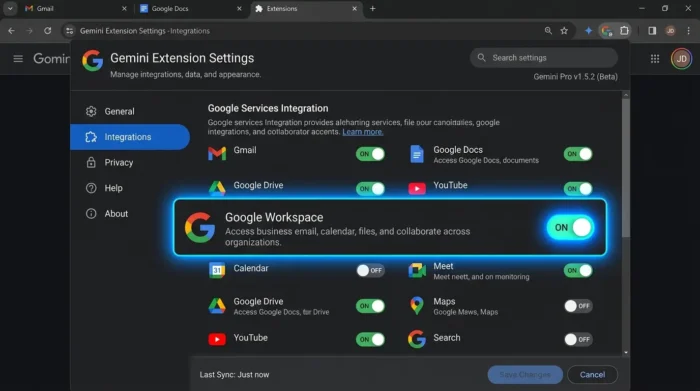Screen dimensions: 700x391
Task: Toggle the Google Docs integration switch
Action: (x=578, y=154)
